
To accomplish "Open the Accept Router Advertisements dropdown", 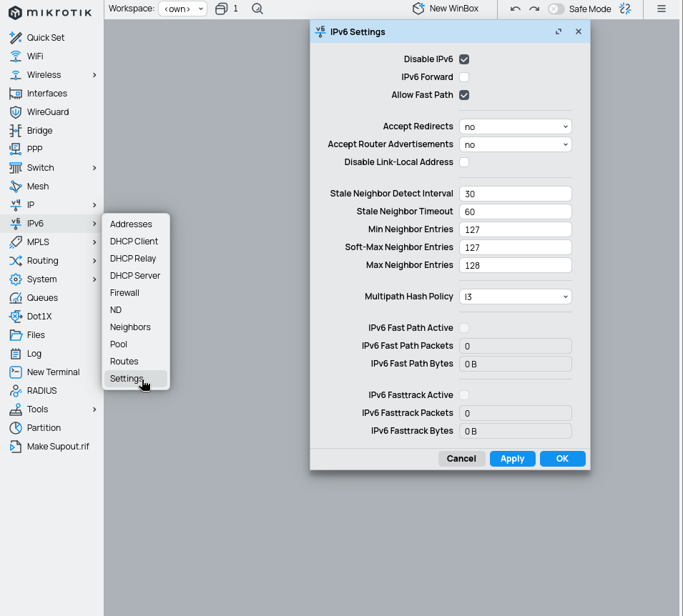I will pos(516,144).
